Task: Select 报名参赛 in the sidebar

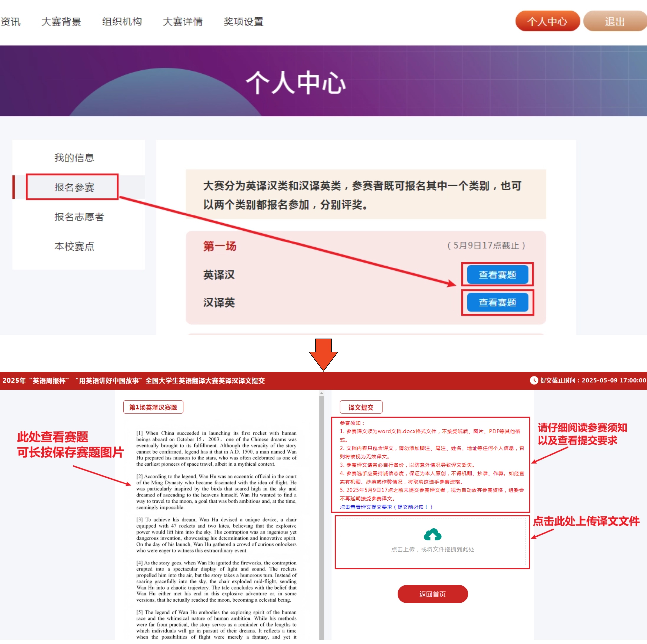Action: click(x=74, y=187)
